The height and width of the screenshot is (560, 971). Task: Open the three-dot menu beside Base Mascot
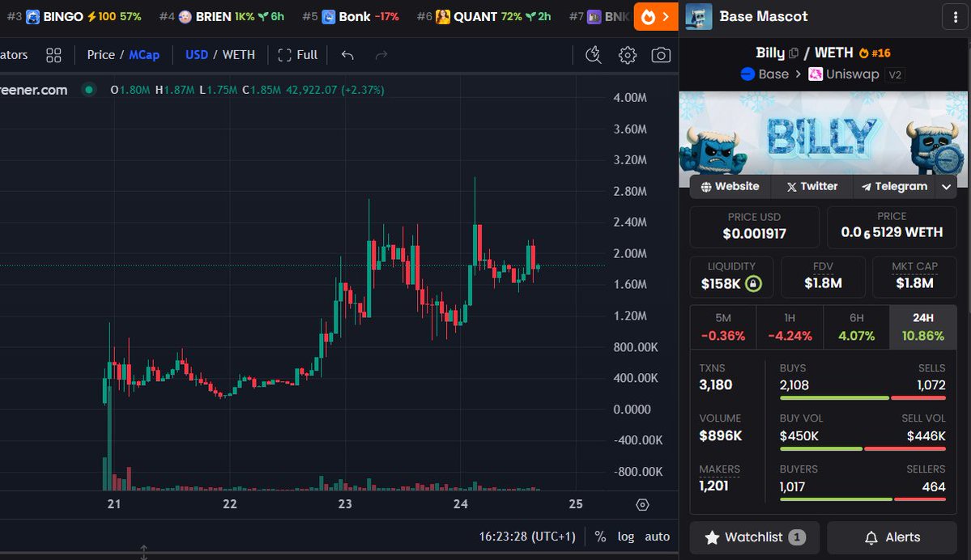coord(955,17)
